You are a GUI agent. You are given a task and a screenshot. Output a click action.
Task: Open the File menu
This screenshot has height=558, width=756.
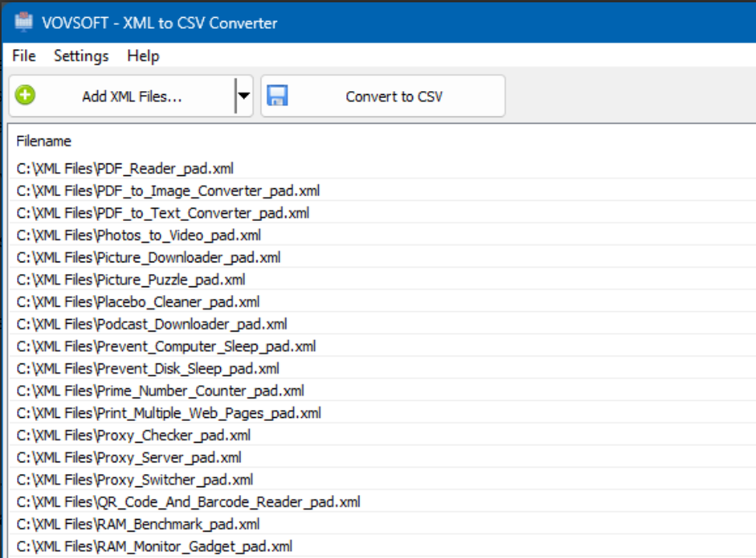coord(23,55)
